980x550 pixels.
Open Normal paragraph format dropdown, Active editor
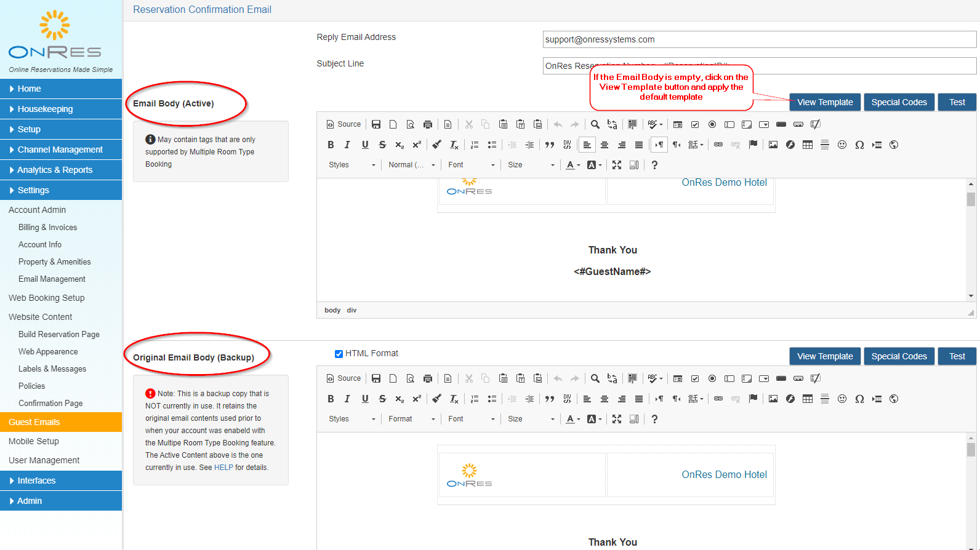pos(411,165)
